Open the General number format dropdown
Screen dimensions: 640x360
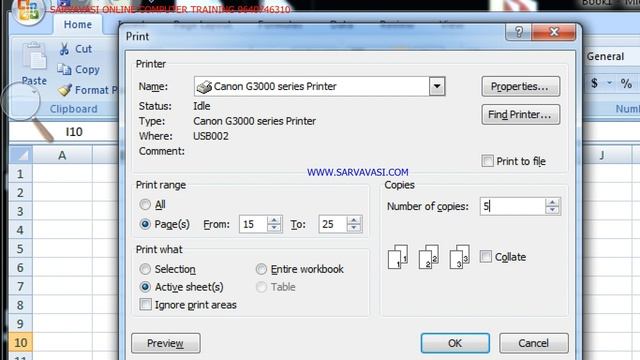coord(613,56)
